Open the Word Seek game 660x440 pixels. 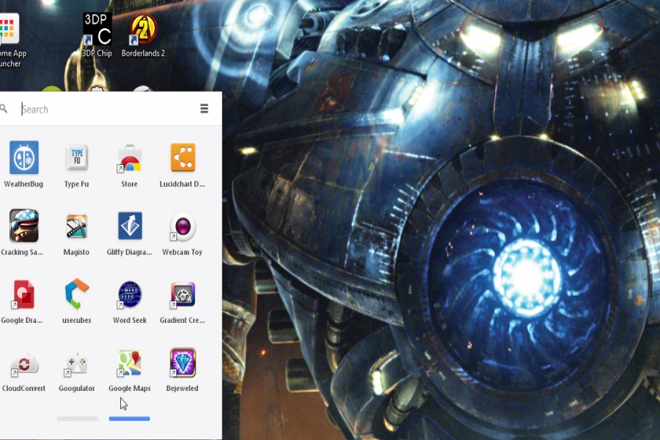[129, 294]
